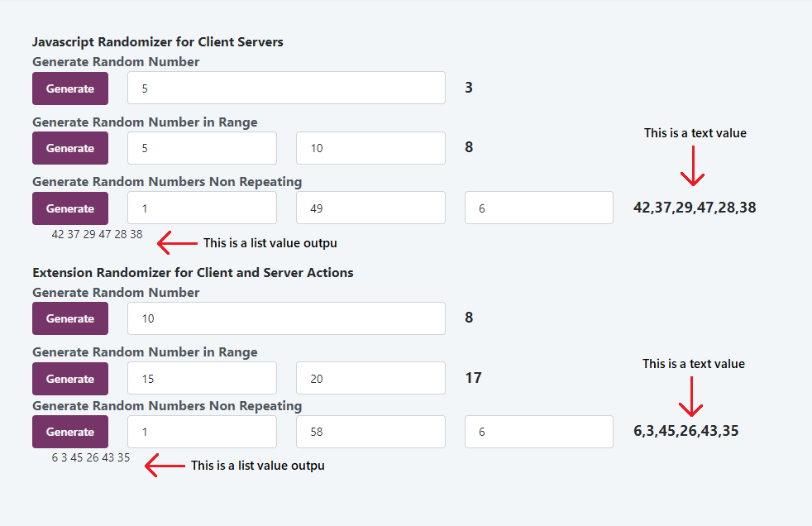Focus the field containing 49
Screen dimensions: 812x526
(x=370, y=208)
